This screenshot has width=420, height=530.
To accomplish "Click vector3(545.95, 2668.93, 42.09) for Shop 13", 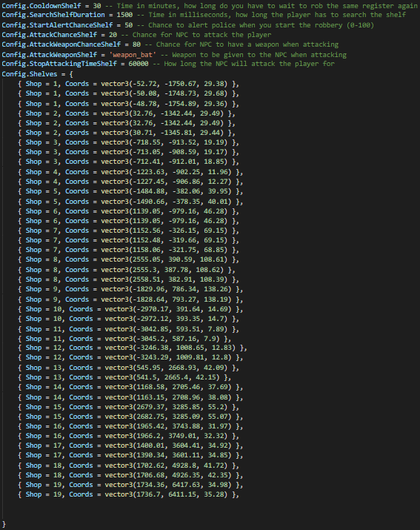I will coord(166,368).
